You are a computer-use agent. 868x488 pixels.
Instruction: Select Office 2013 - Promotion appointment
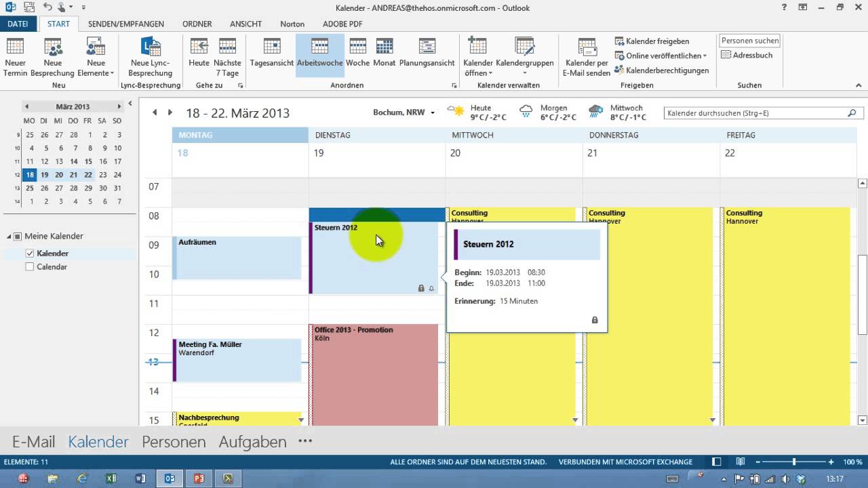click(374, 375)
